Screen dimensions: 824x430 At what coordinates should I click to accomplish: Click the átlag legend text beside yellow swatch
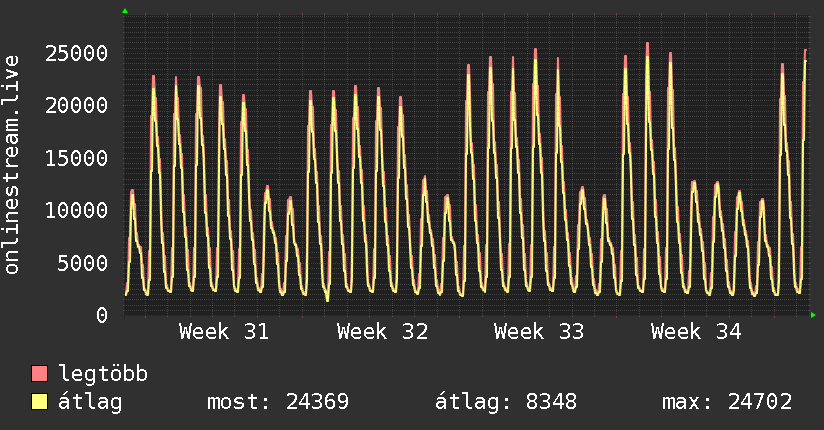(x=90, y=402)
